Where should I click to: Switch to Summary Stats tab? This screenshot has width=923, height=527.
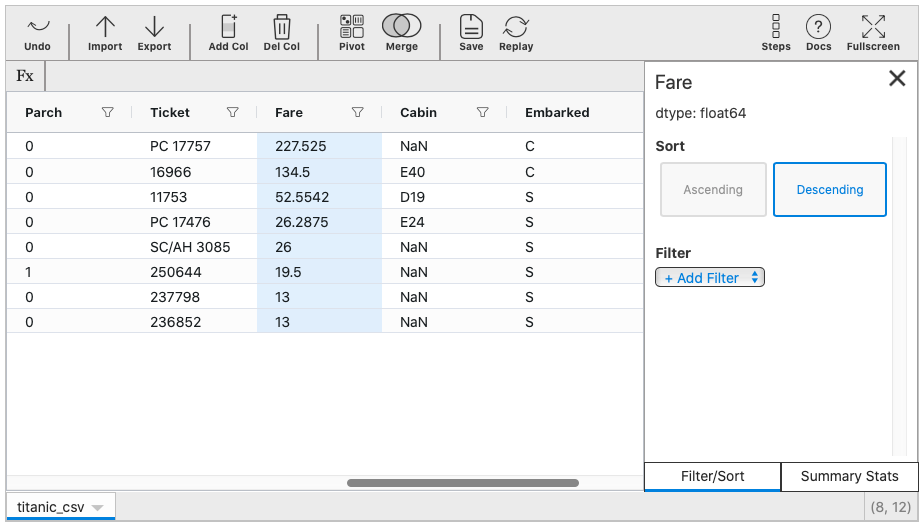pos(849,477)
